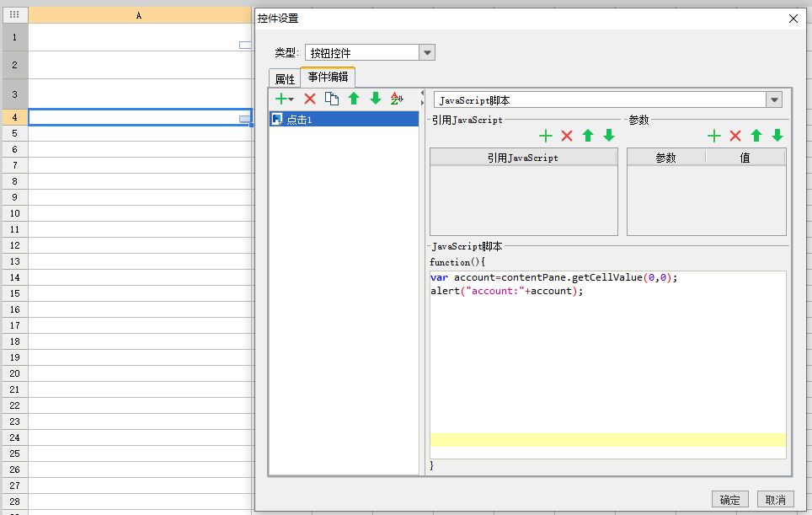
Task: Expand the JavaScript脚本 event type dropdown
Action: pyautogui.click(x=774, y=100)
